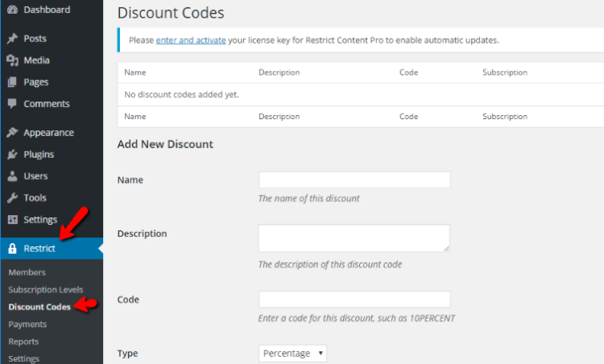The image size is (604, 364).
Task: Focus the Description textarea
Action: pyautogui.click(x=354, y=238)
